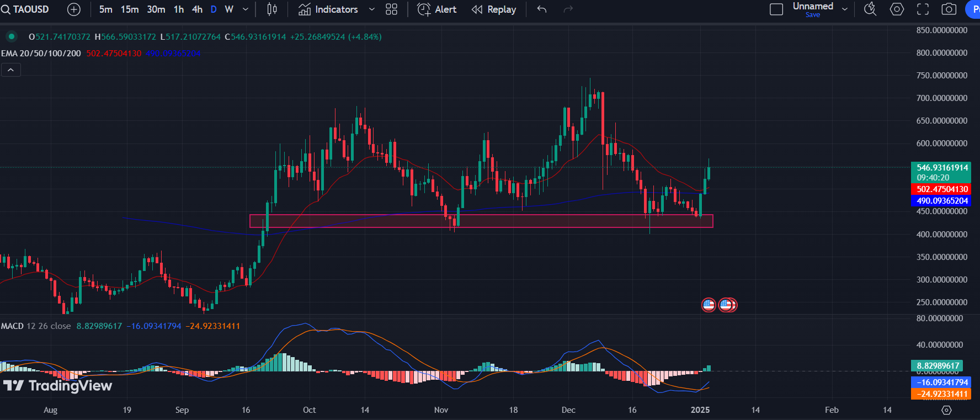Click the first US economic event flag icon
Image resolution: width=980 pixels, height=420 pixels.
coord(709,305)
